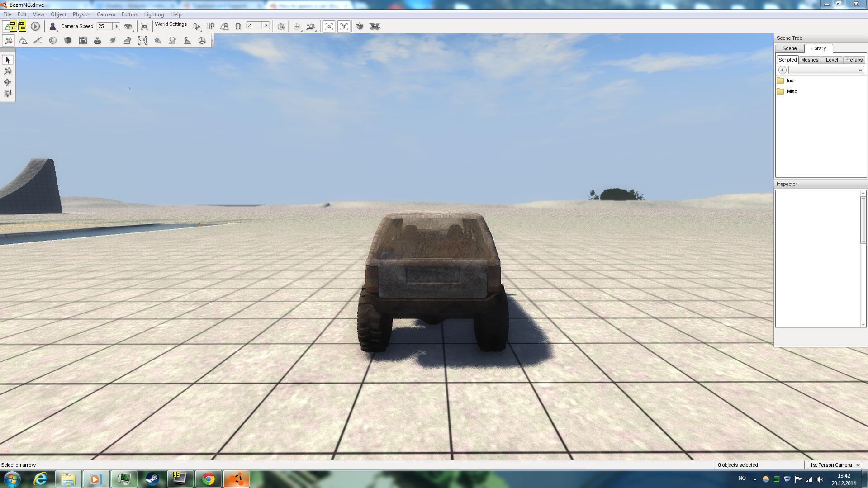Toggle grid snapping icon
868x488 pixels.
(210, 26)
